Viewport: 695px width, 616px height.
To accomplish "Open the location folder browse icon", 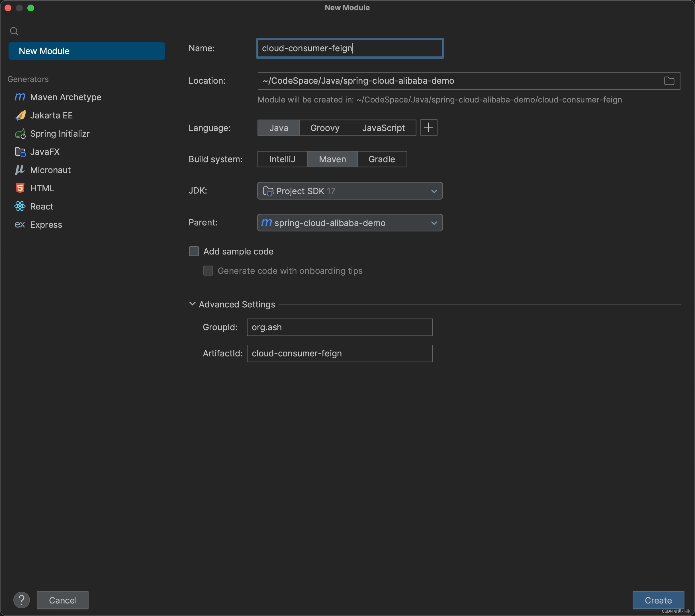I will tap(669, 81).
